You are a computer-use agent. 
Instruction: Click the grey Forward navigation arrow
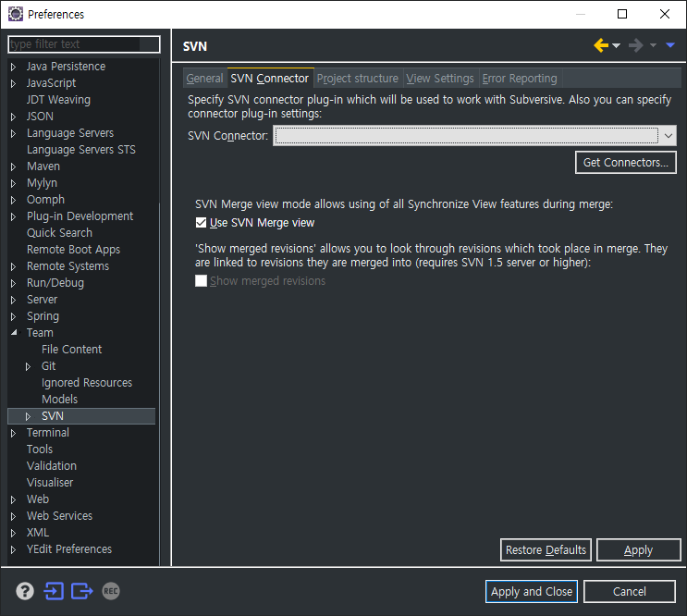click(x=635, y=45)
